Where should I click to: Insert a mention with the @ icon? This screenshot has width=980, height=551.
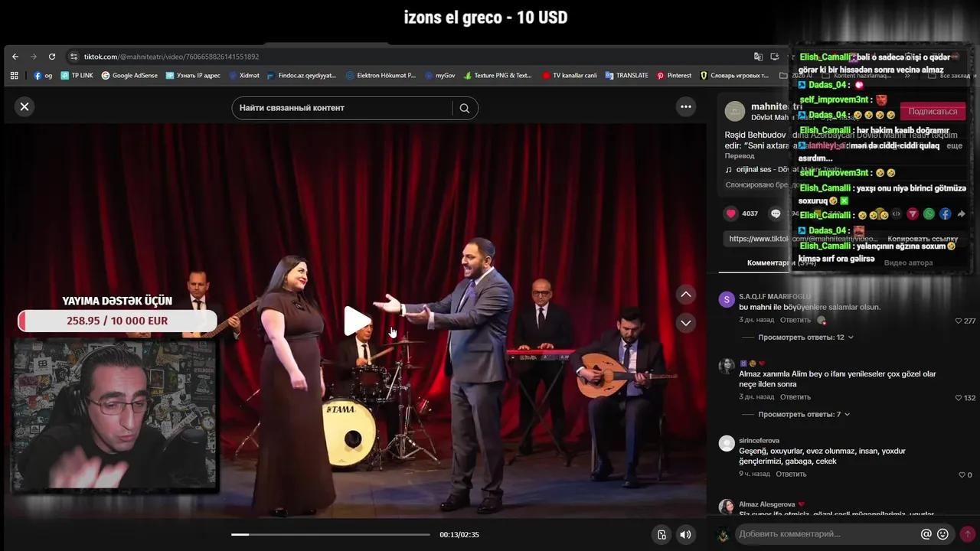(926, 534)
